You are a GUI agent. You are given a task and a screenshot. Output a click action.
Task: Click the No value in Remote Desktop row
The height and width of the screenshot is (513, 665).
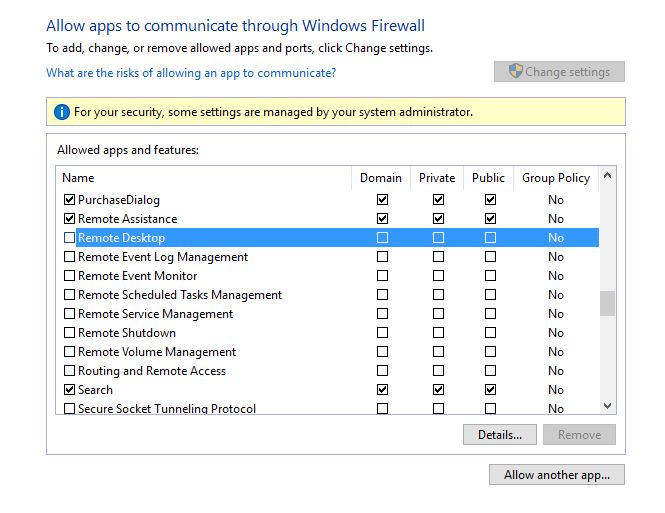tap(556, 237)
